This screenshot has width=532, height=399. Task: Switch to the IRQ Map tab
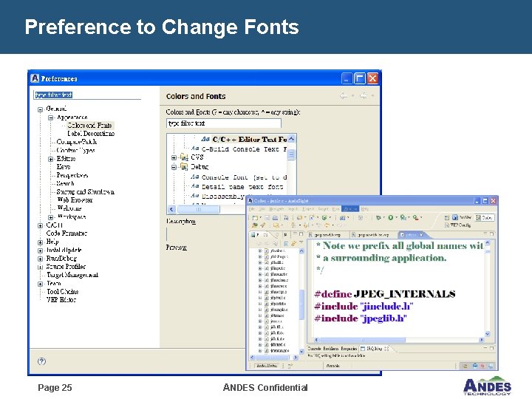click(374, 349)
